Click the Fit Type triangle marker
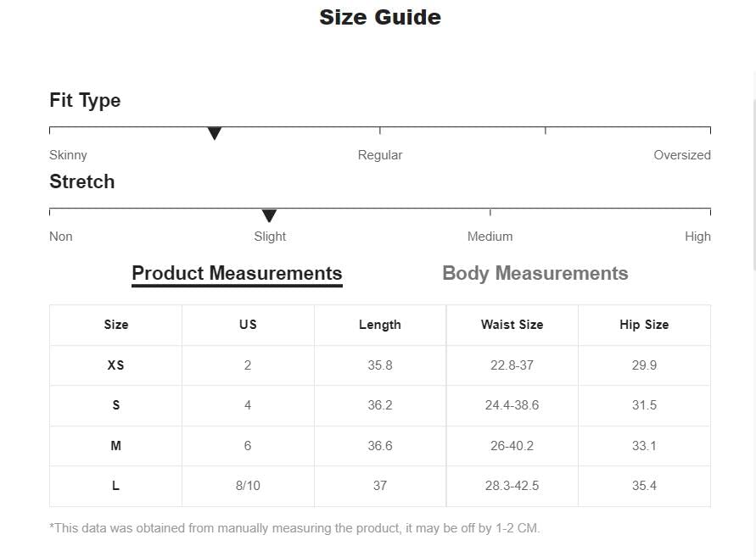This screenshot has height=557, width=756. click(x=215, y=133)
